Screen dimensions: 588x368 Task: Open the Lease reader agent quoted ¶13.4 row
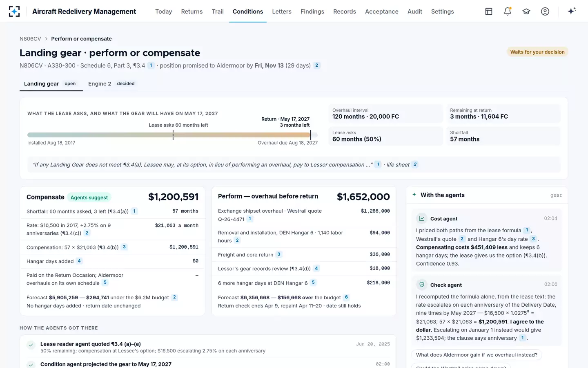coord(208,347)
